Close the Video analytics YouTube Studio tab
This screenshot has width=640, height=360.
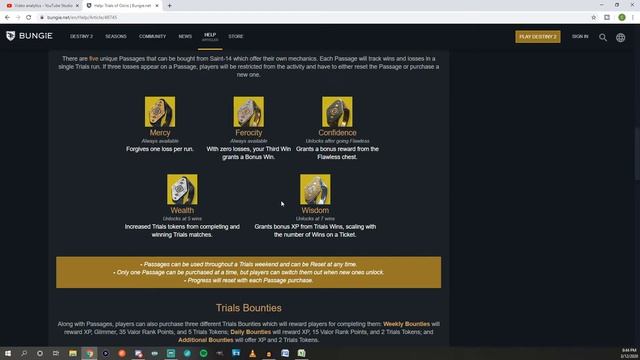click(x=77, y=6)
